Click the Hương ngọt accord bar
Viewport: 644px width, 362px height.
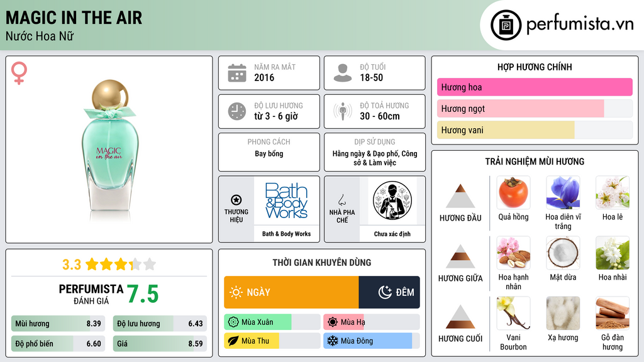[535, 108]
